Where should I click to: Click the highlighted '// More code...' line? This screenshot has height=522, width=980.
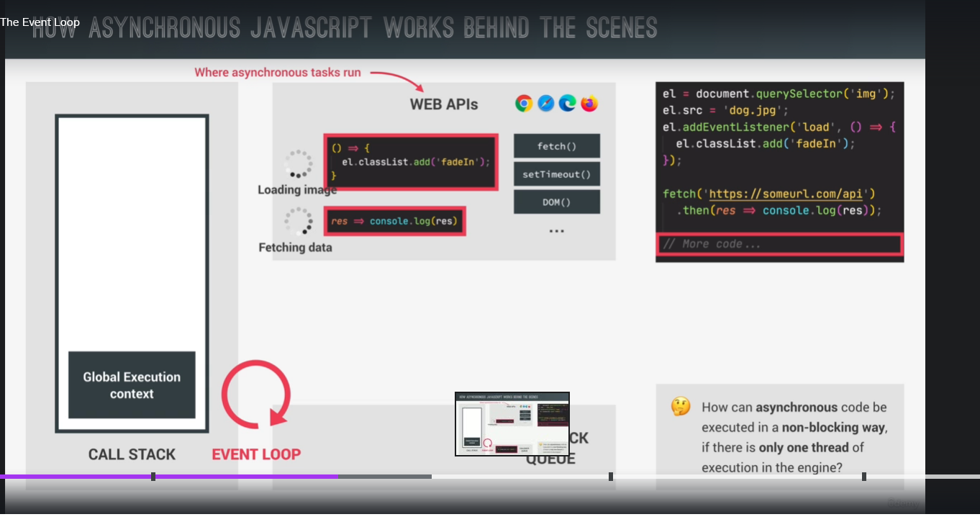(779, 244)
